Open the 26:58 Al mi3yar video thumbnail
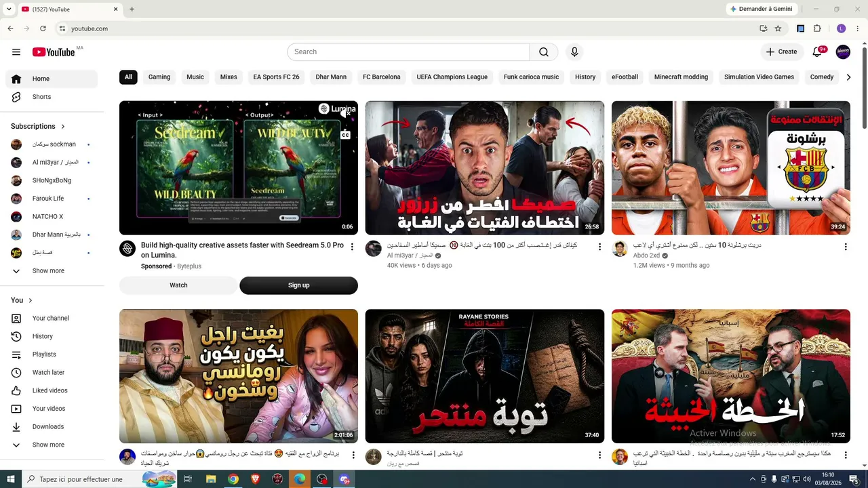Viewport: 868px width, 488px height. coord(485,168)
